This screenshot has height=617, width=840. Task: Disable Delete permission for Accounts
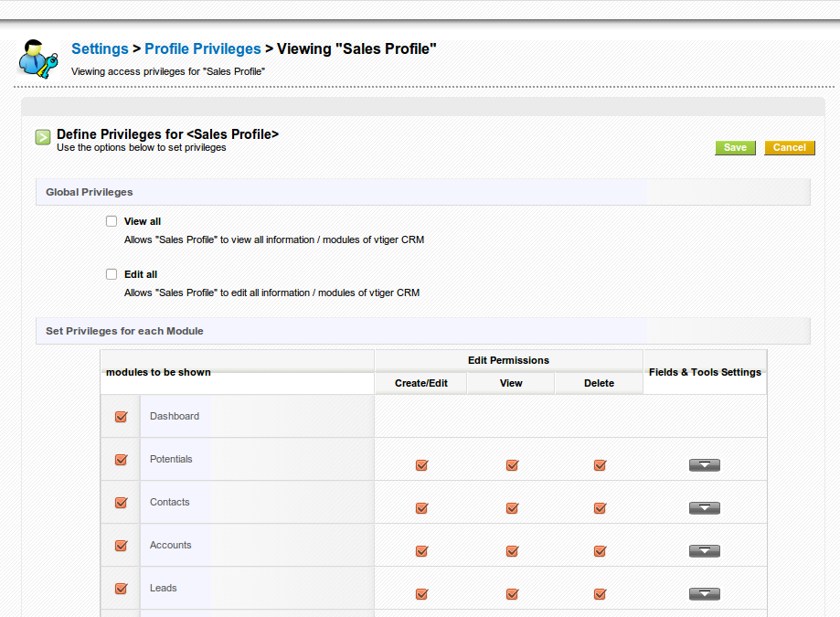click(600, 551)
